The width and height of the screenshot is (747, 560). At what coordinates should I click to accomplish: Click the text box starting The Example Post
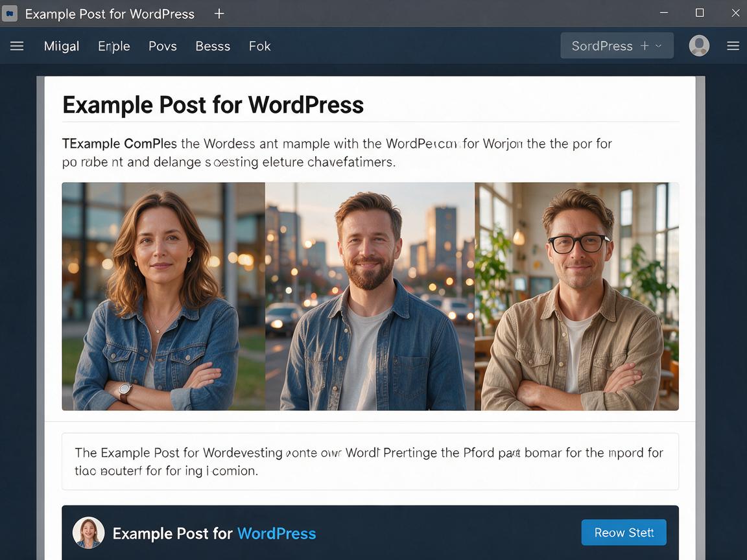pos(370,461)
